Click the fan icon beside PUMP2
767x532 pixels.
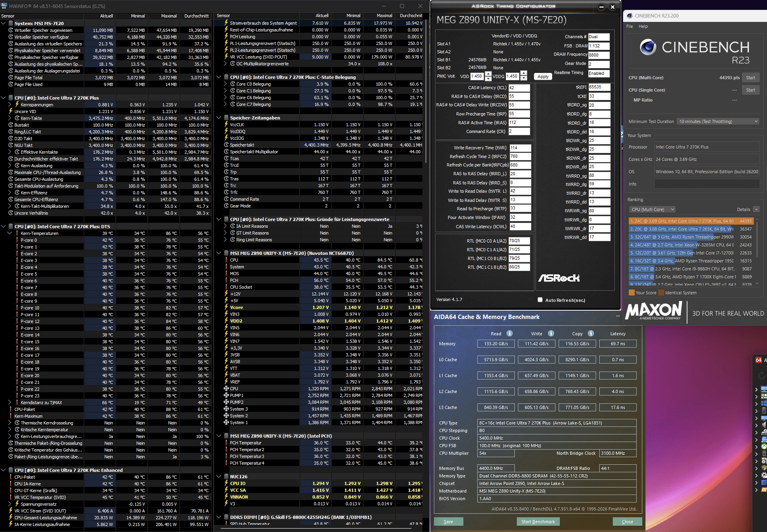(226, 402)
